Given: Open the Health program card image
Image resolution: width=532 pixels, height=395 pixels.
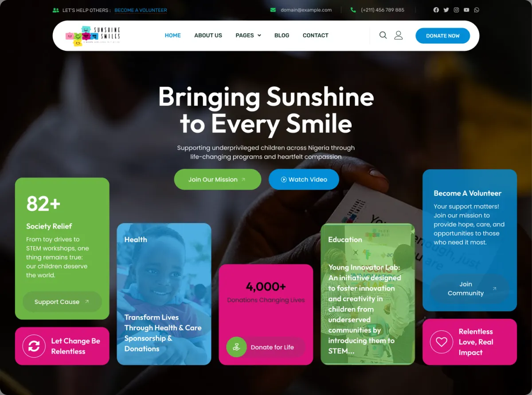Looking at the screenshot, I should coord(164,294).
